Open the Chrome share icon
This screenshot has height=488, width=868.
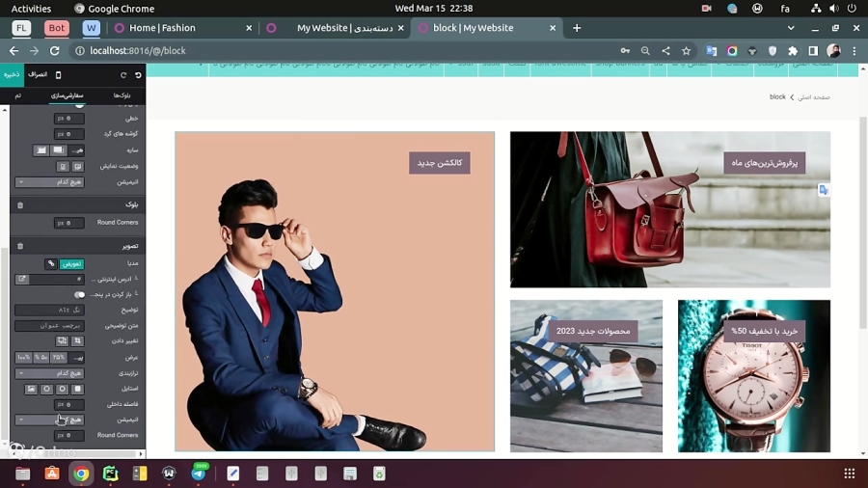[665, 51]
